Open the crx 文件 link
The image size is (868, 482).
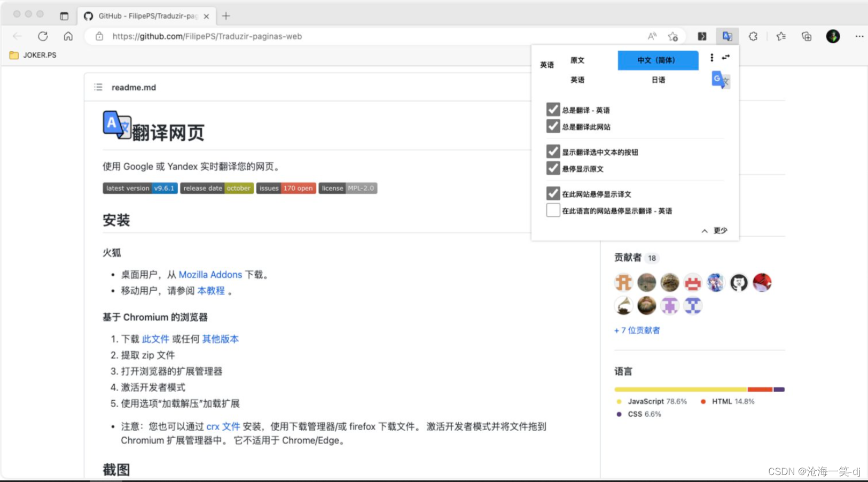pyautogui.click(x=223, y=426)
